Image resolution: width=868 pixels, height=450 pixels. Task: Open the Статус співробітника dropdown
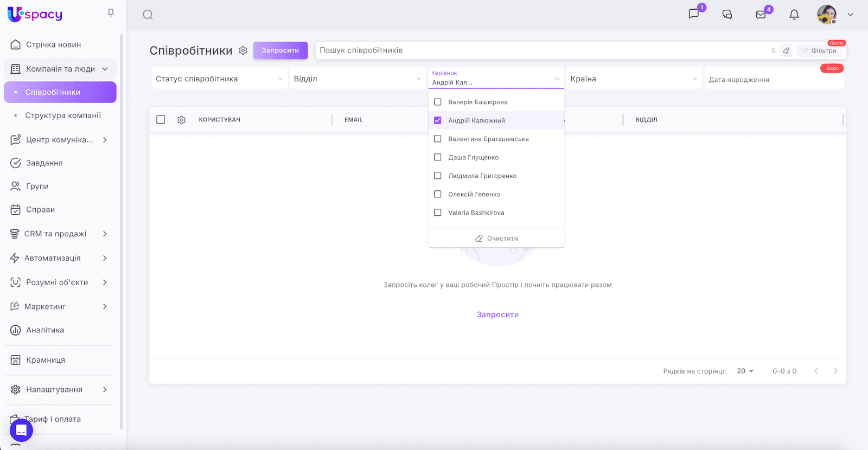219,79
